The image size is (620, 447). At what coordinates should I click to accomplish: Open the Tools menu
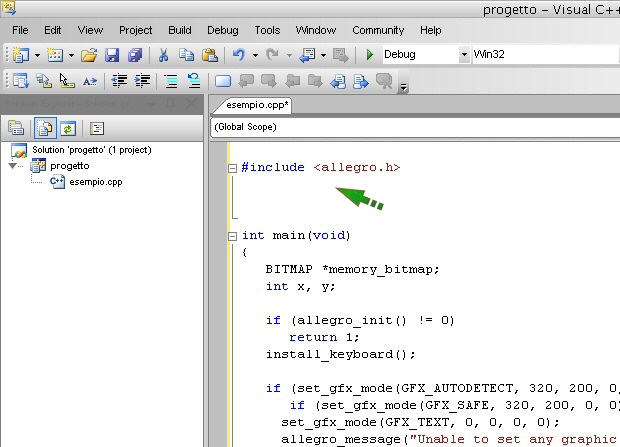(267, 30)
